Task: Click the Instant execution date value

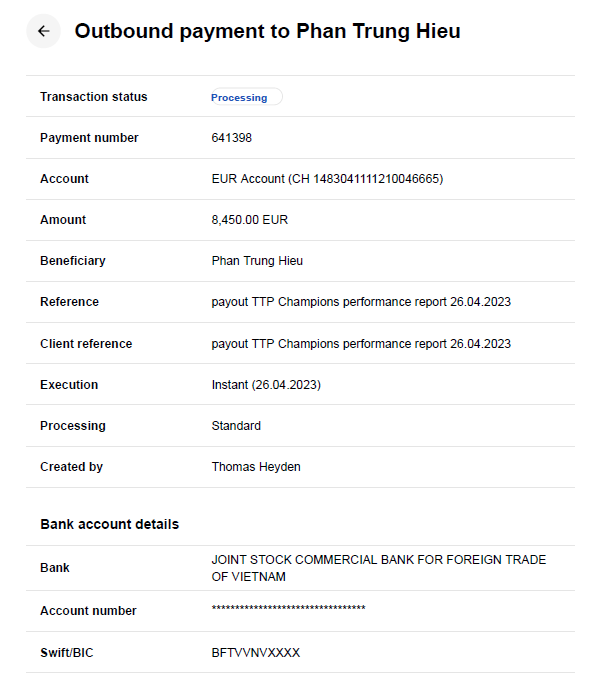Action: click(266, 385)
